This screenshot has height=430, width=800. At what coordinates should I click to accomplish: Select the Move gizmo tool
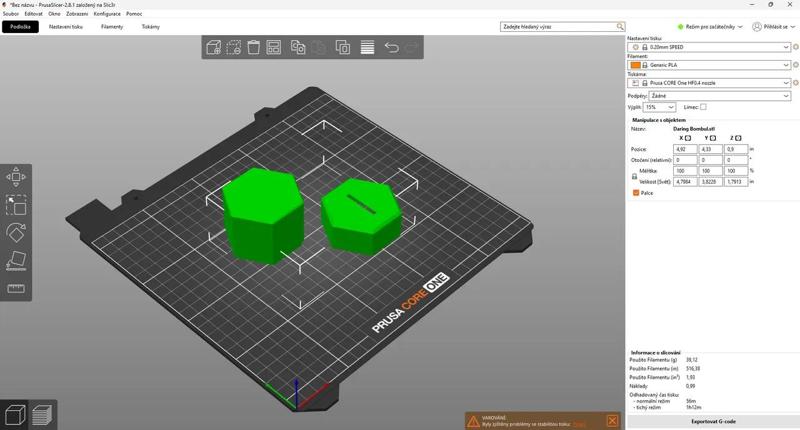16,177
